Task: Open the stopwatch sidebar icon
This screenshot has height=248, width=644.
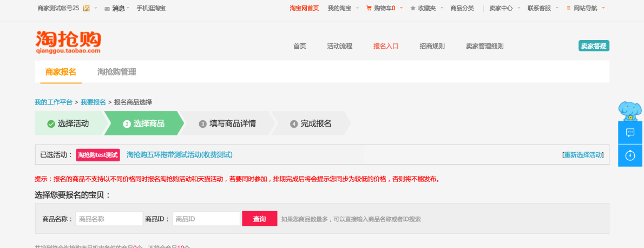Action: (x=630, y=155)
